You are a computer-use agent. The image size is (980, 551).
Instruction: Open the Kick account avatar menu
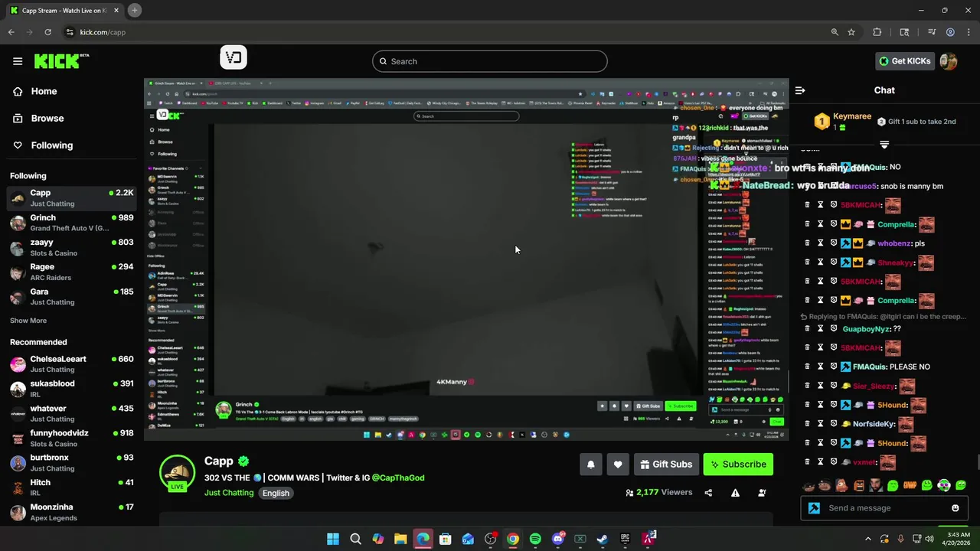(x=949, y=61)
